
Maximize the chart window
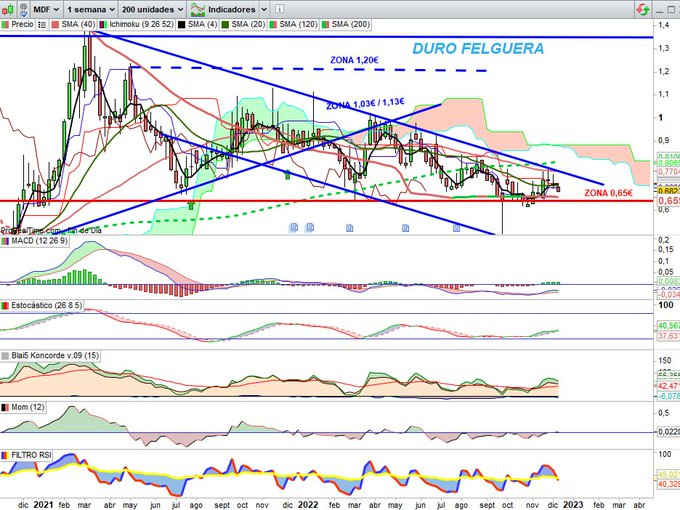tap(671, 10)
